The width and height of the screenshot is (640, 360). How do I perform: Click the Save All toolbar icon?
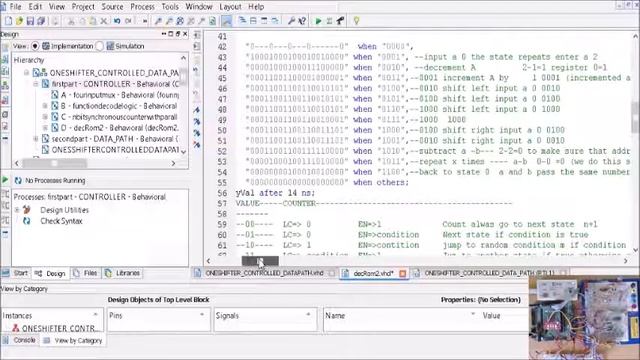coord(41,21)
